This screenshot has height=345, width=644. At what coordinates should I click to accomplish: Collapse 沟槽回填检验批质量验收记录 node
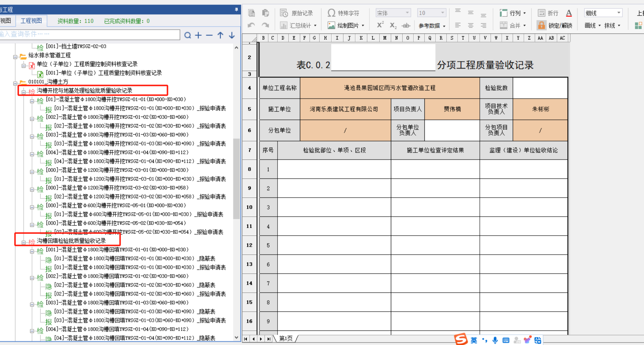[24, 242]
